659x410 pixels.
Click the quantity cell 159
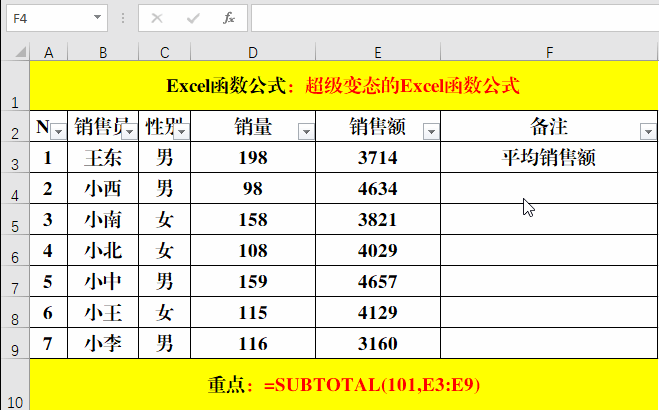[253, 281]
